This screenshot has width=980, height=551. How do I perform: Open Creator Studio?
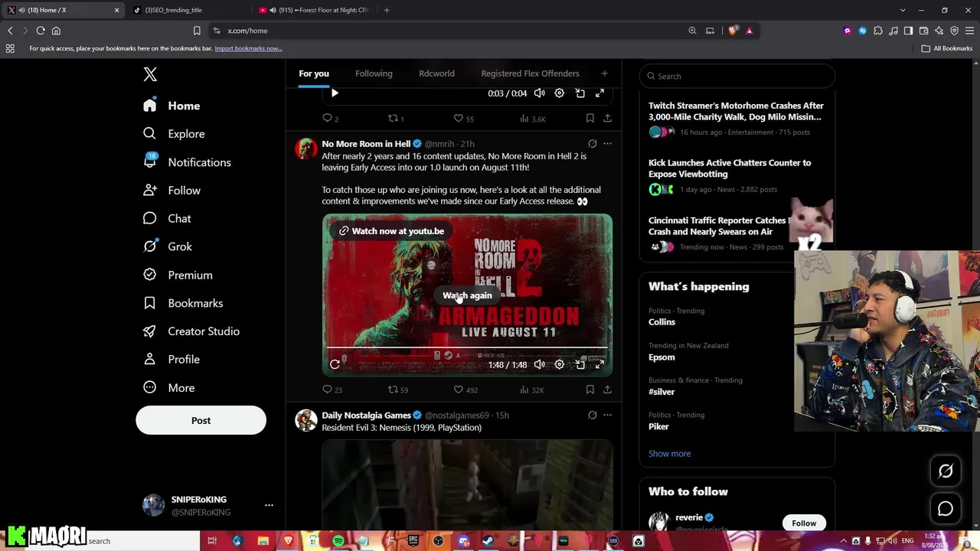[x=191, y=331]
